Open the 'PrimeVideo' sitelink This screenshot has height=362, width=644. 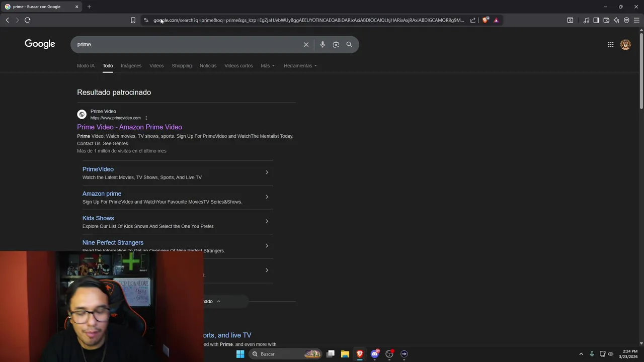click(98, 169)
